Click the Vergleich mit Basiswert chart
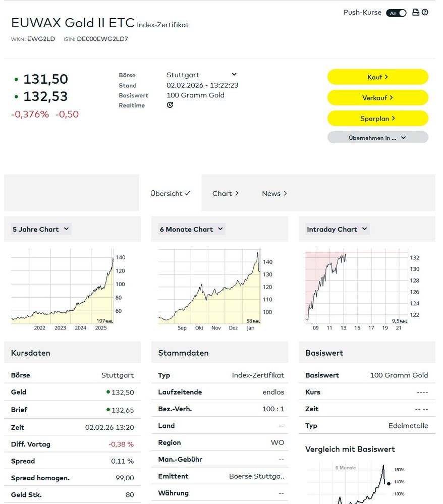Screen dimensions: 443x504 (355, 482)
